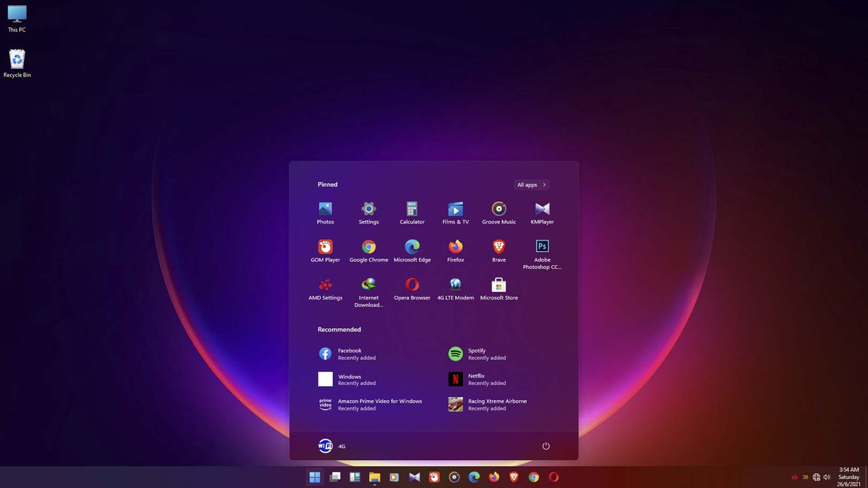Open File Explorer from the taskbar

(374, 477)
